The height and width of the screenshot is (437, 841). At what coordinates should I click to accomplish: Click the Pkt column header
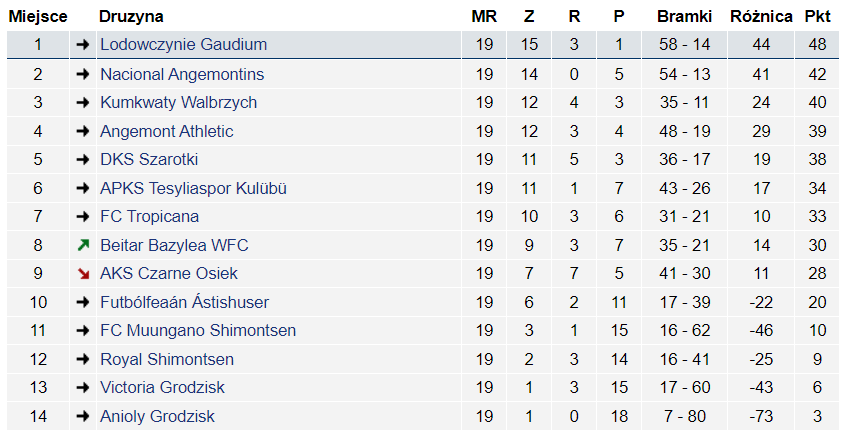(x=817, y=17)
